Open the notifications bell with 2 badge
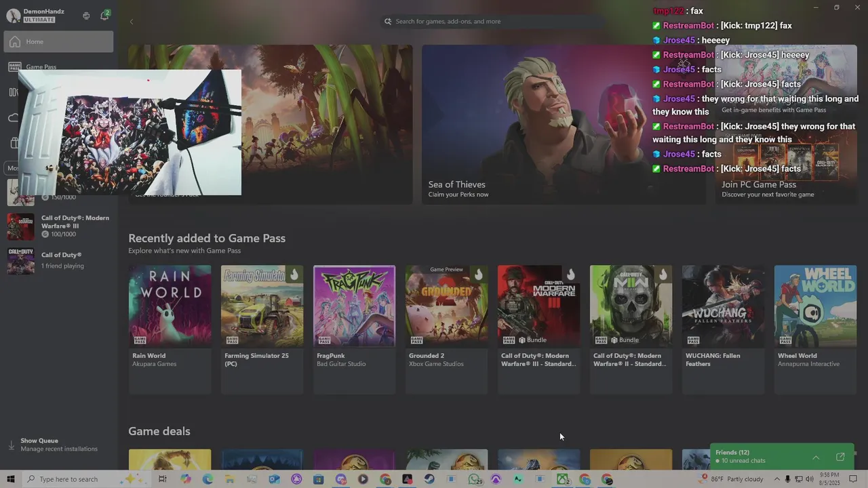Viewport: 868px width, 488px height. click(x=104, y=15)
